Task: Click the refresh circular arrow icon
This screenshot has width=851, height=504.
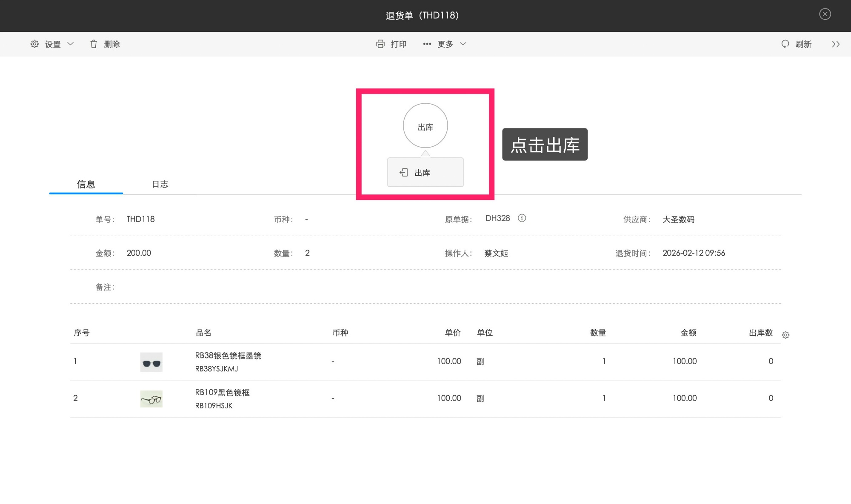Action: click(785, 44)
